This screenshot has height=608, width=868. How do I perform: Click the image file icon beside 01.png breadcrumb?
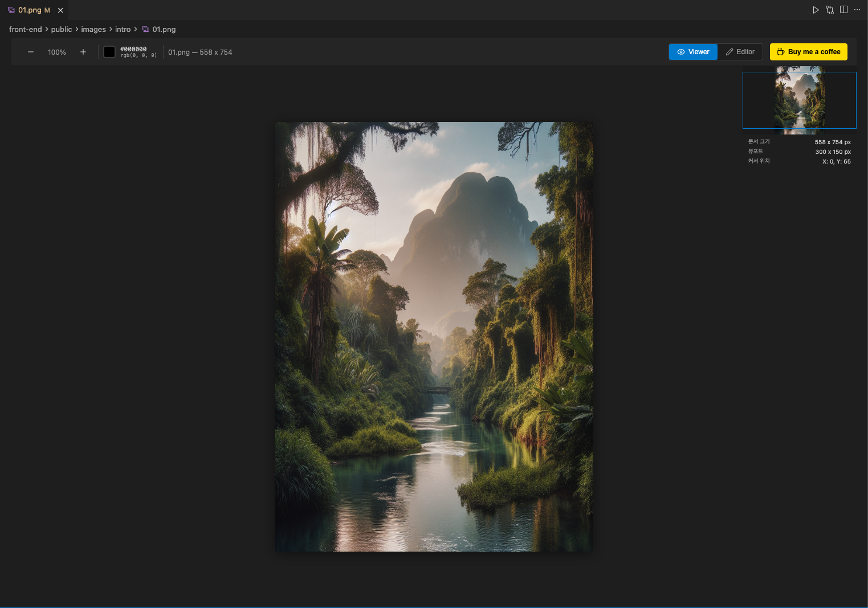pos(145,29)
